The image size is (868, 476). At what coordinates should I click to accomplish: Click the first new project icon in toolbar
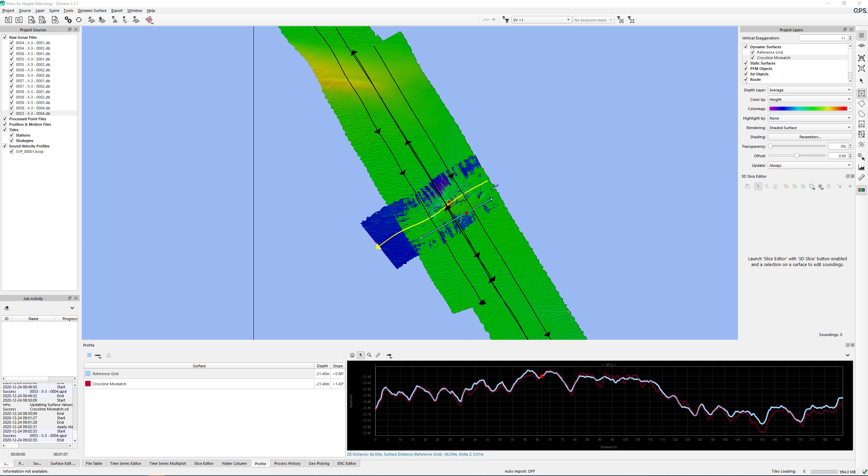[x=8, y=20]
